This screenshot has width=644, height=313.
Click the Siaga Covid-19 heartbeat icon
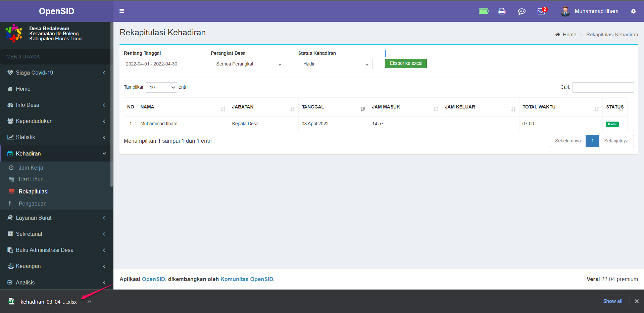coord(10,73)
